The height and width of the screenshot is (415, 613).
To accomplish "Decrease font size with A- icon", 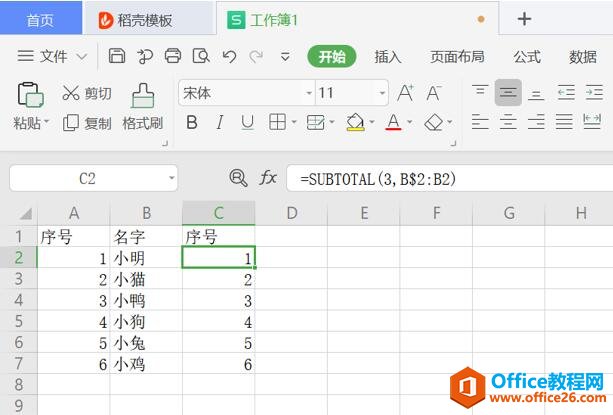I will [x=434, y=93].
